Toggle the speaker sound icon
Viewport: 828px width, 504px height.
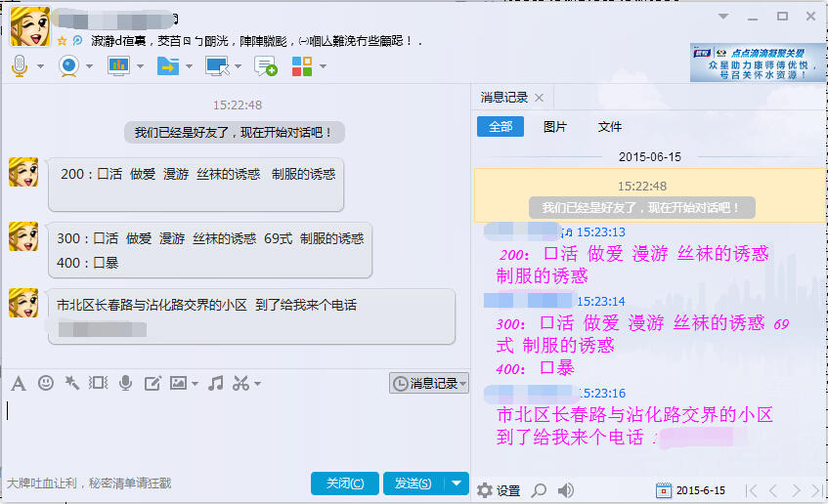tap(566, 490)
